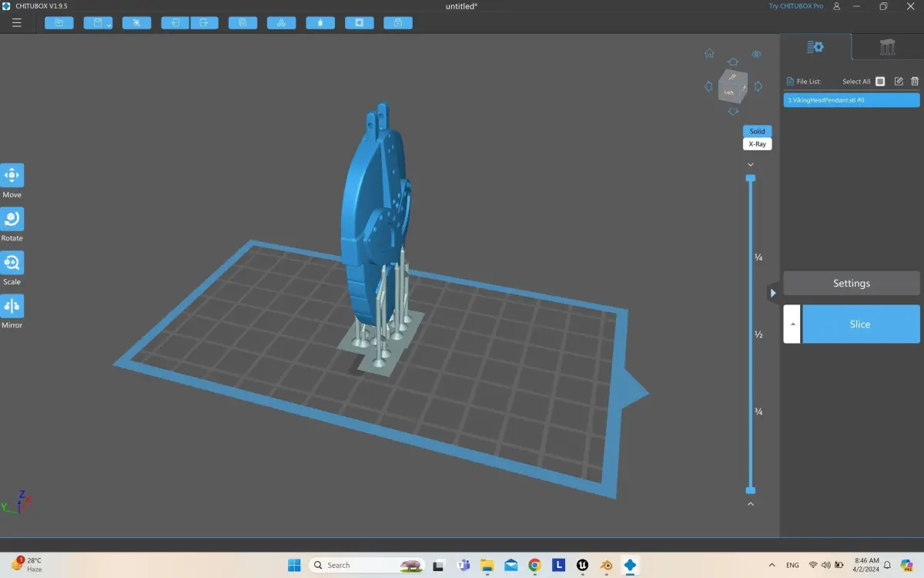Click the auto layout toolbar icon
The height and width of the screenshot is (578, 924).
(x=281, y=23)
